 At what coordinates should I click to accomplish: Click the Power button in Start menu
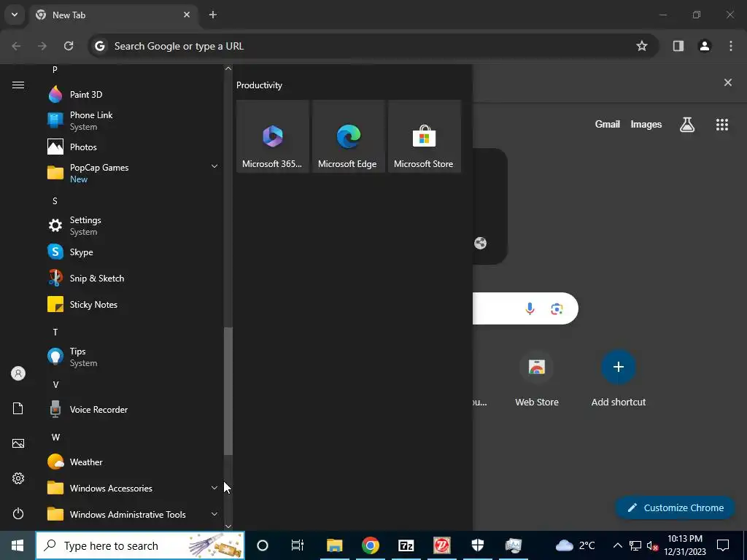pyautogui.click(x=18, y=513)
